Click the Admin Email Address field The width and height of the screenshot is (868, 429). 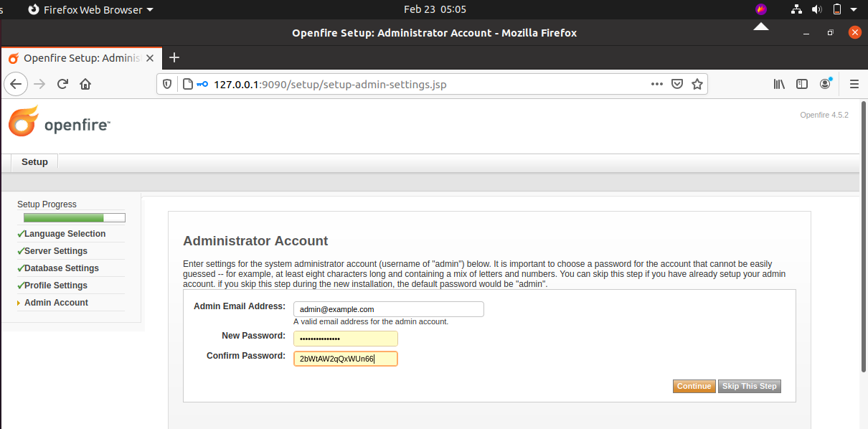click(389, 309)
